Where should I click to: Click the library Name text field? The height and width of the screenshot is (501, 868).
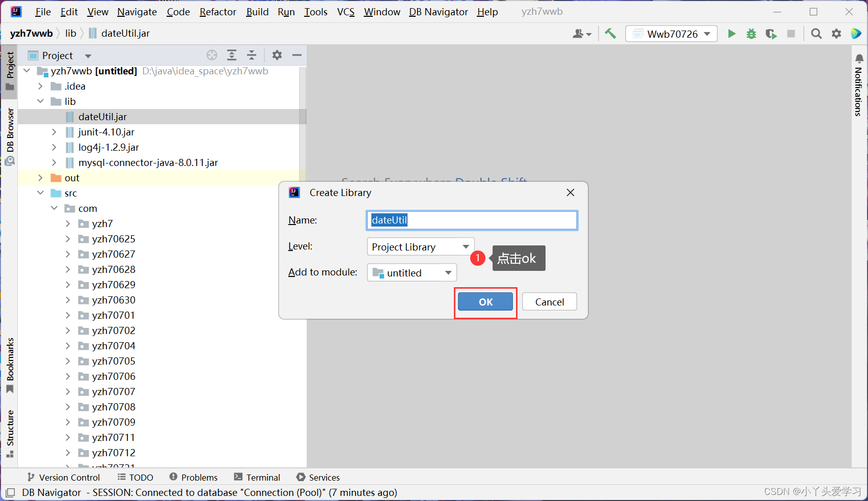point(471,220)
